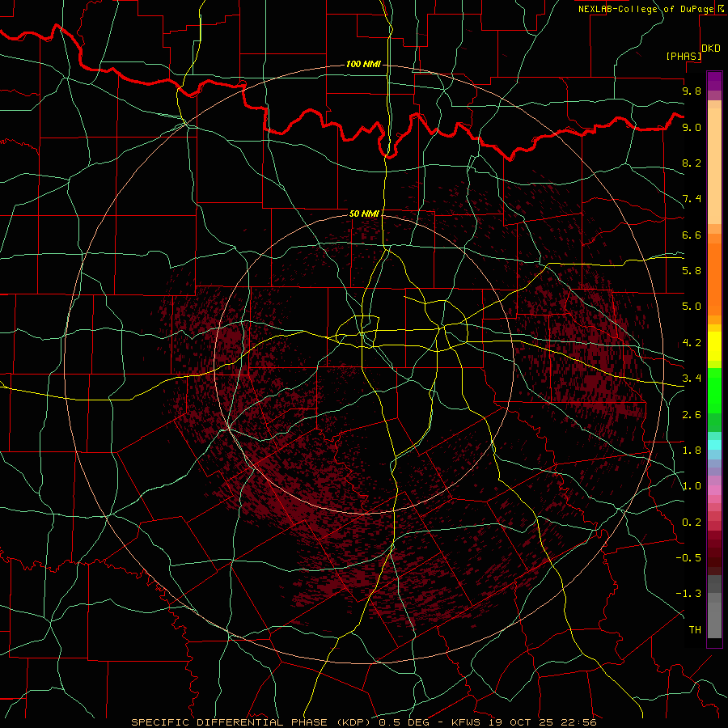Click the -0.5 color scale label
Image resolution: width=728 pixels, height=728 pixels.
688,558
